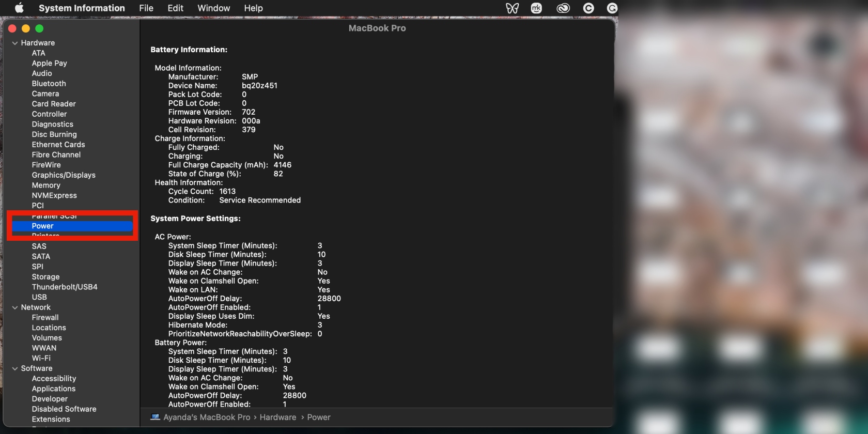Open the Apple menu
The image size is (868, 434).
19,8
